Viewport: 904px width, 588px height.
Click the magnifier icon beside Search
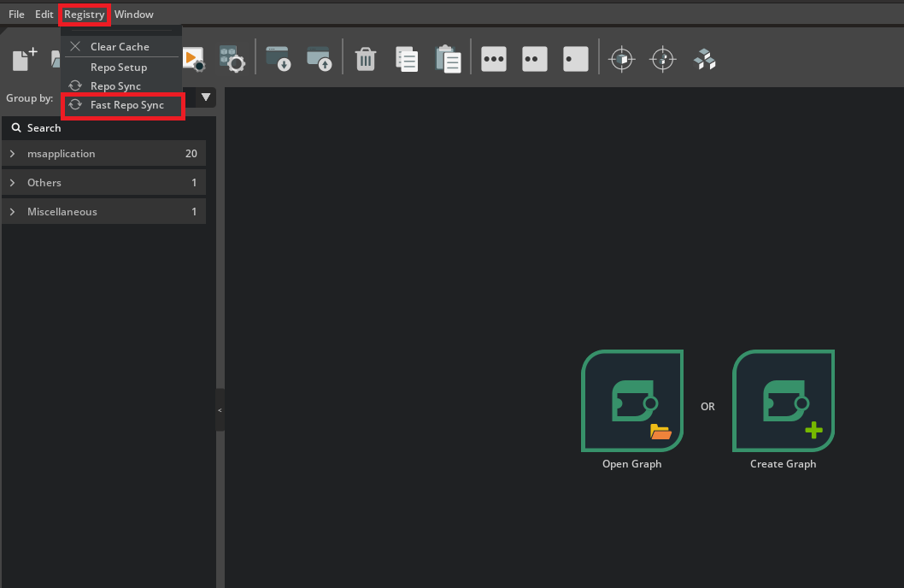(16, 127)
